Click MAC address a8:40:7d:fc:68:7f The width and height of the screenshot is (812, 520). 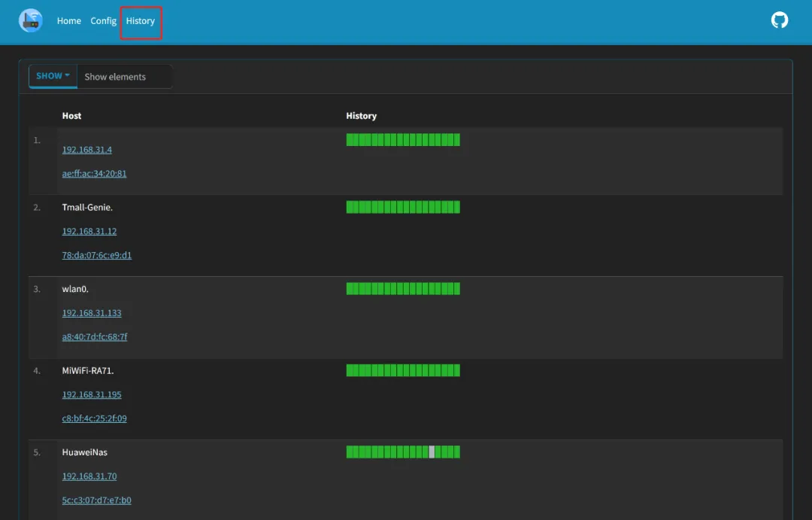point(95,337)
